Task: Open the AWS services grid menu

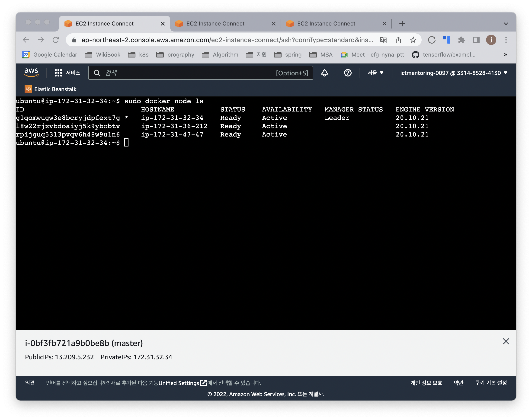Action: (58, 73)
